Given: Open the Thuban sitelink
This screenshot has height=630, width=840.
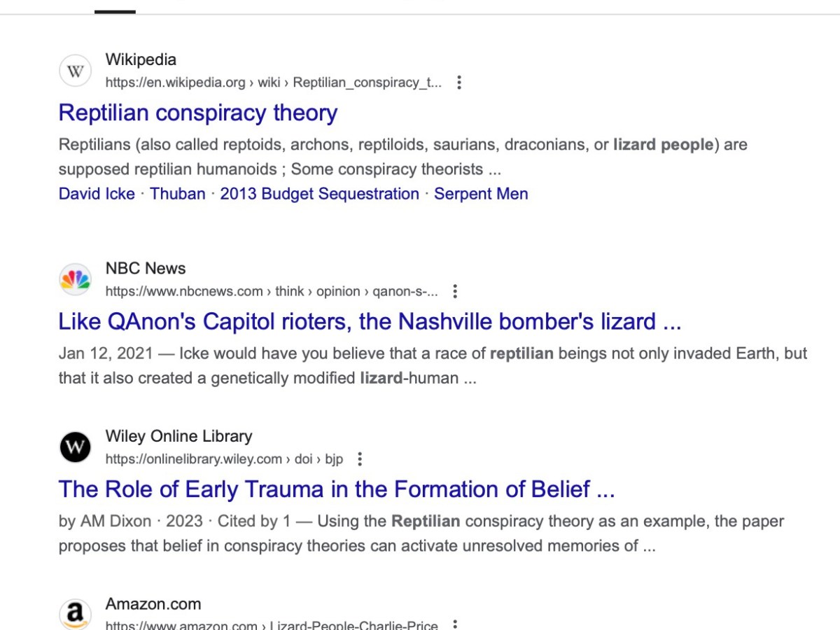Looking at the screenshot, I should pos(177,194).
